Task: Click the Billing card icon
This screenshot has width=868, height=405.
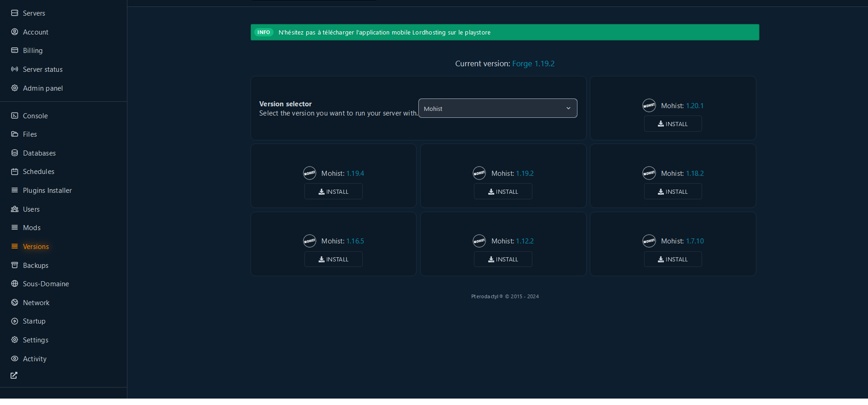Action: click(15, 50)
